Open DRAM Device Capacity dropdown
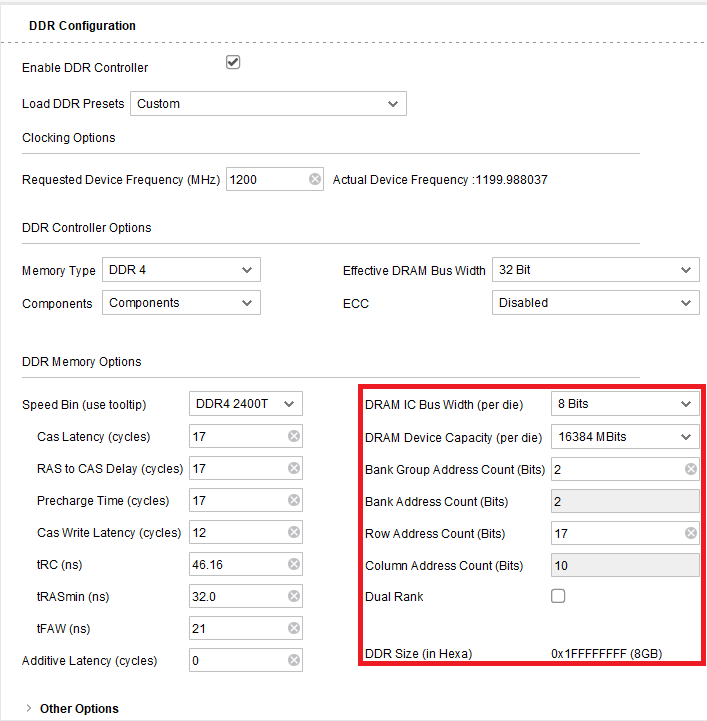The width and height of the screenshot is (707, 721). coord(625,437)
